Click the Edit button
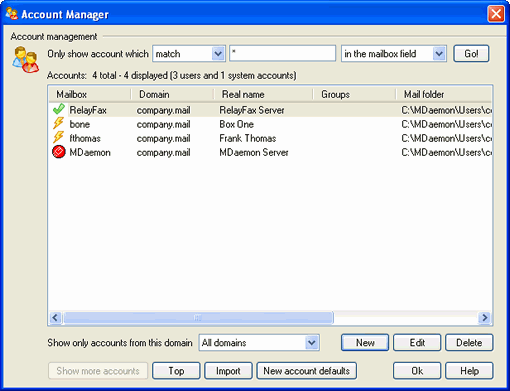Image resolution: width=510 pixels, height=391 pixels. pyautogui.click(x=417, y=342)
